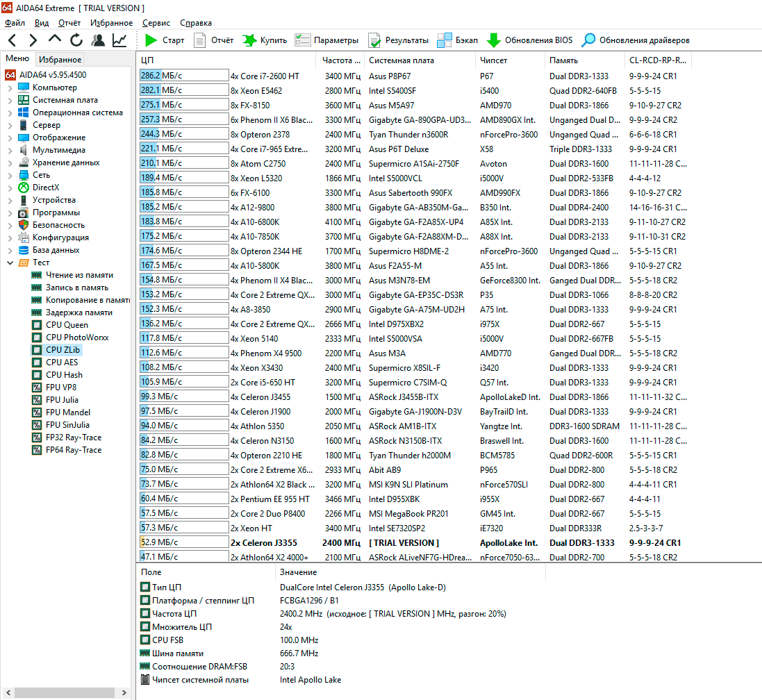Open Обновления драйверов magnifier icon
The width and height of the screenshot is (762, 700).
(x=588, y=40)
